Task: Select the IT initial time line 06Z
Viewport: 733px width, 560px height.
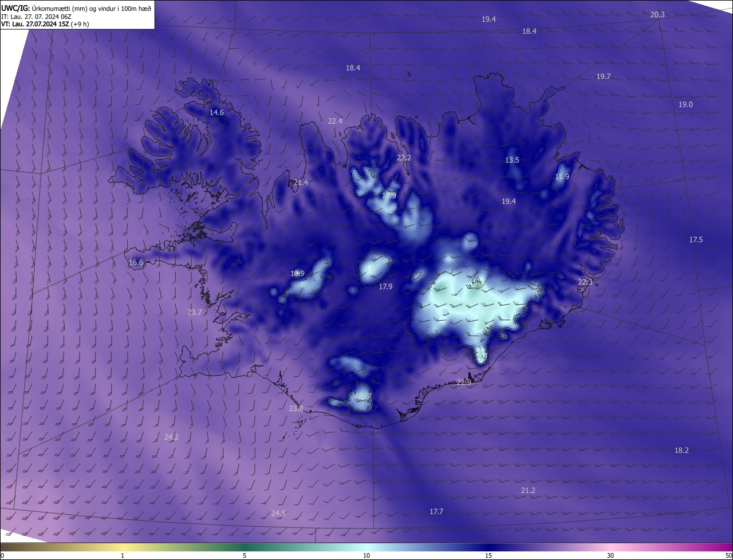Action: (x=37, y=16)
